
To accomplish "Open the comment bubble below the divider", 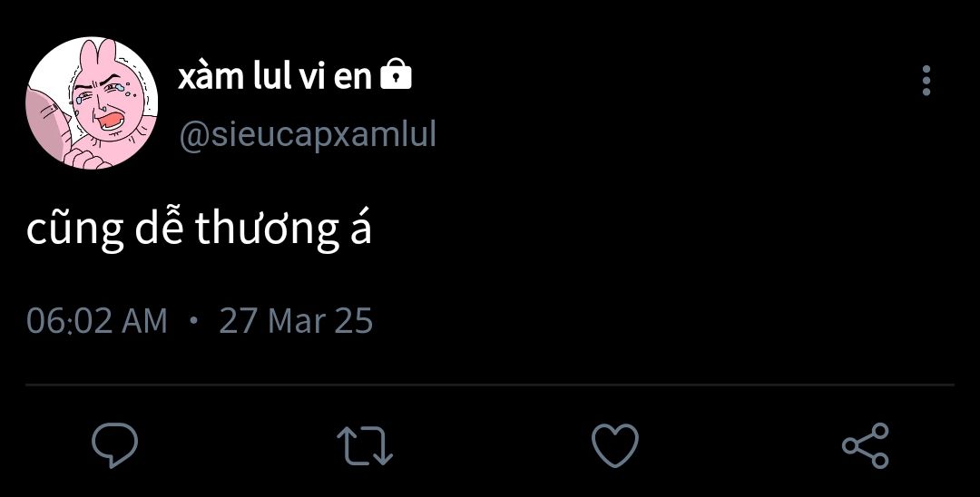I will (115, 445).
